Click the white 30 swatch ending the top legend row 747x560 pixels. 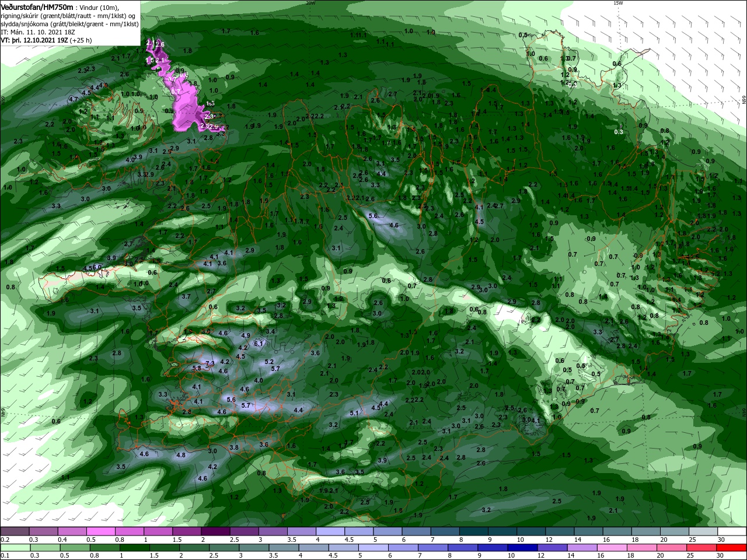(732, 531)
